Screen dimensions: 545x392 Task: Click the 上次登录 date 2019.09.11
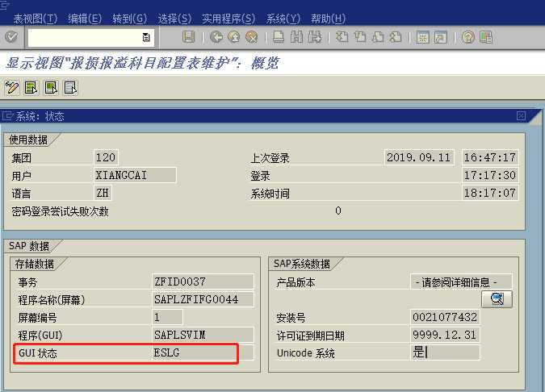[x=419, y=157]
